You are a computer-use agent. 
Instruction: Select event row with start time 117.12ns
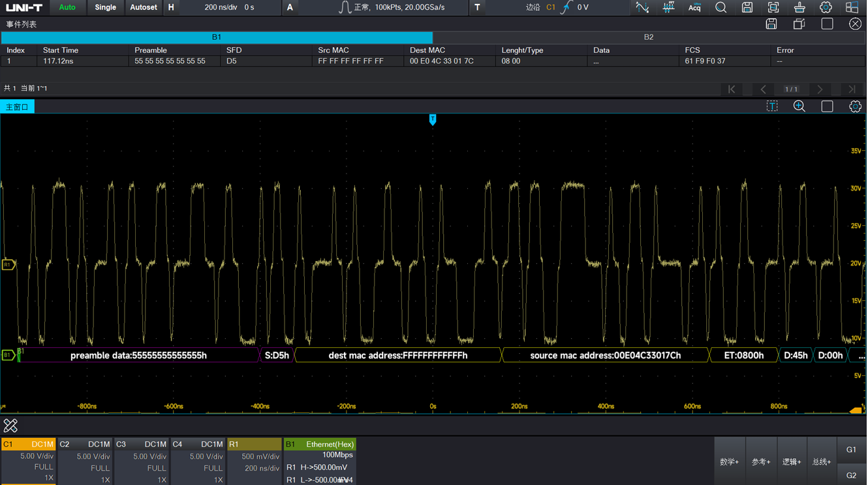pyautogui.click(x=59, y=61)
